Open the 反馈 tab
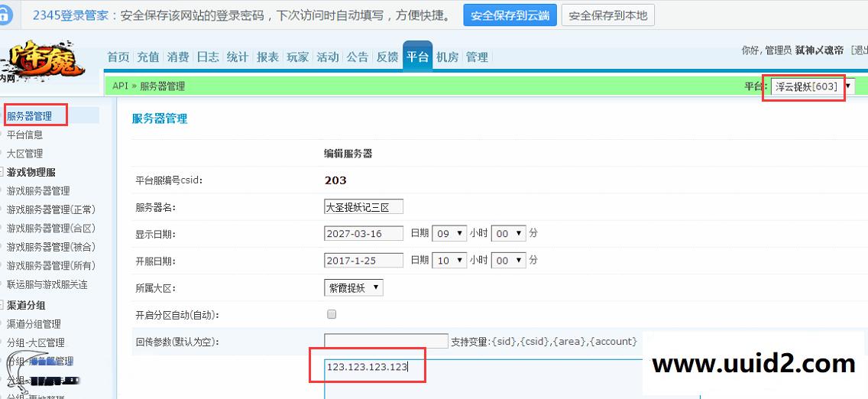 click(387, 57)
